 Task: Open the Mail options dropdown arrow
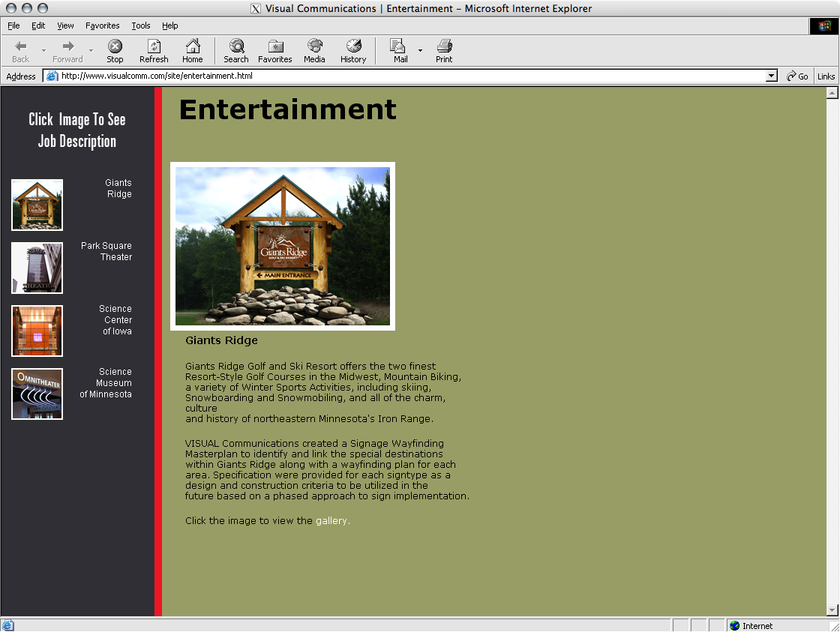[x=420, y=51]
